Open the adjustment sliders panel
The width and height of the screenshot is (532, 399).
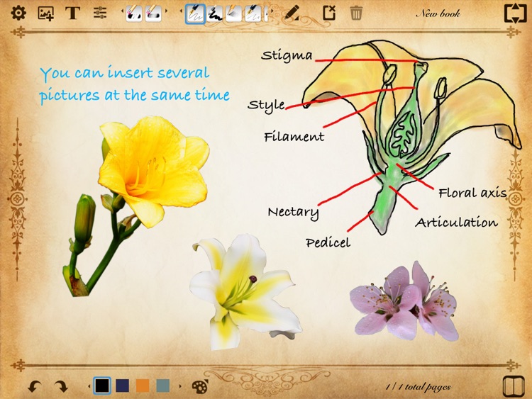coord(100,13)
